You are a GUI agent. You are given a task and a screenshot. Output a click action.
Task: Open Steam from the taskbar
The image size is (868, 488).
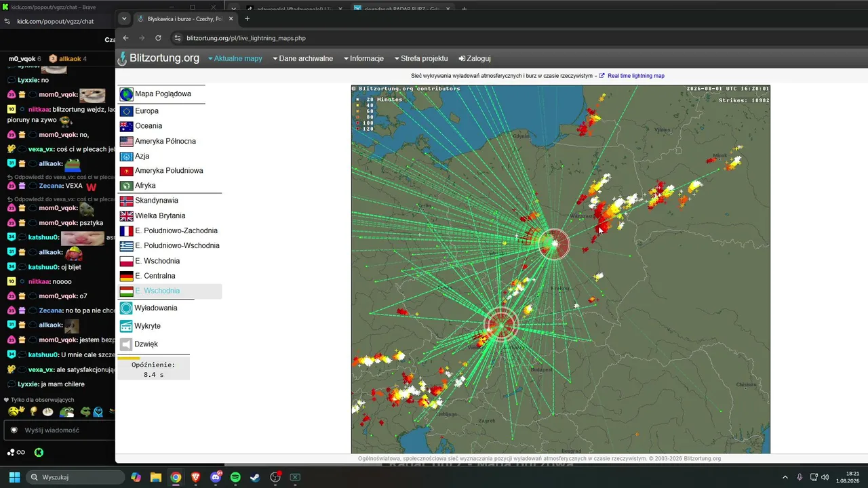[255, 477]
